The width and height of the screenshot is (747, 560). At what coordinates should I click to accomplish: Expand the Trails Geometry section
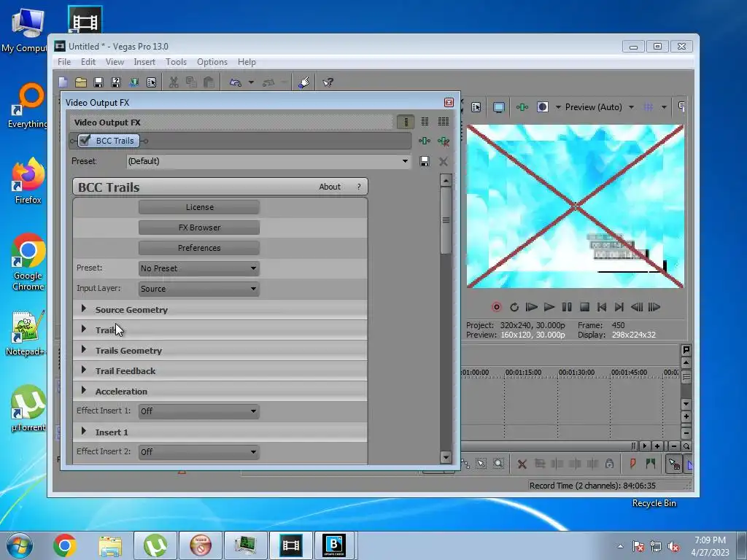coord(84,349)
